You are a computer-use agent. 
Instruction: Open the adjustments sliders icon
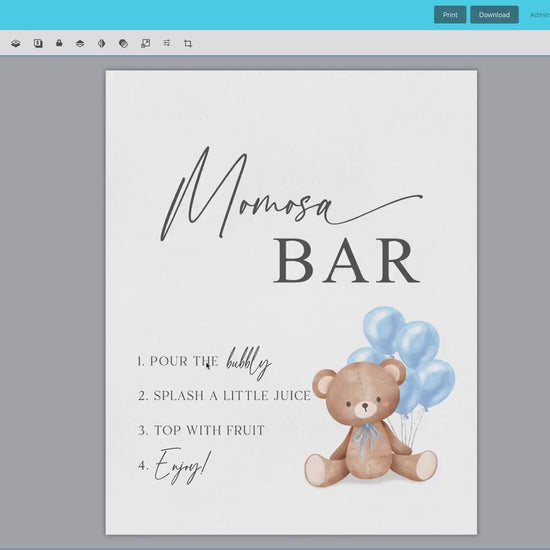pos(167,43)
